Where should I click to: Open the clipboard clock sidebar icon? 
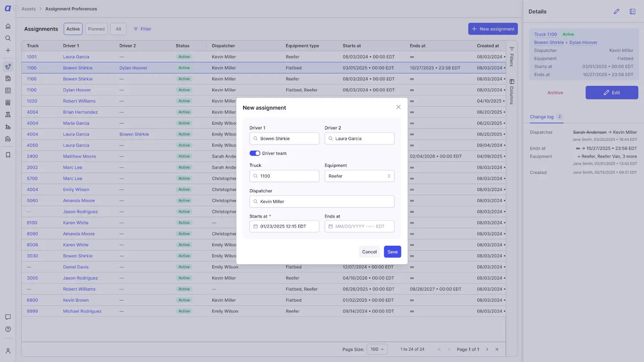point(8,139)
